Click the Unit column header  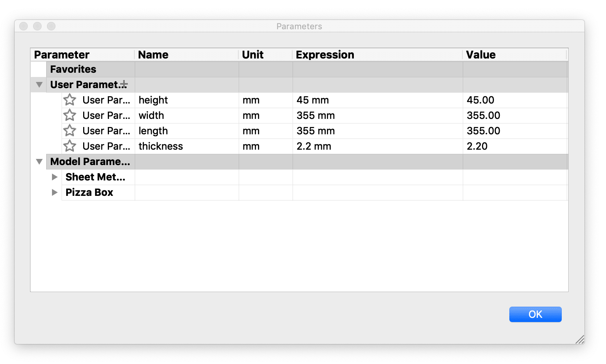tap(265, 55)
